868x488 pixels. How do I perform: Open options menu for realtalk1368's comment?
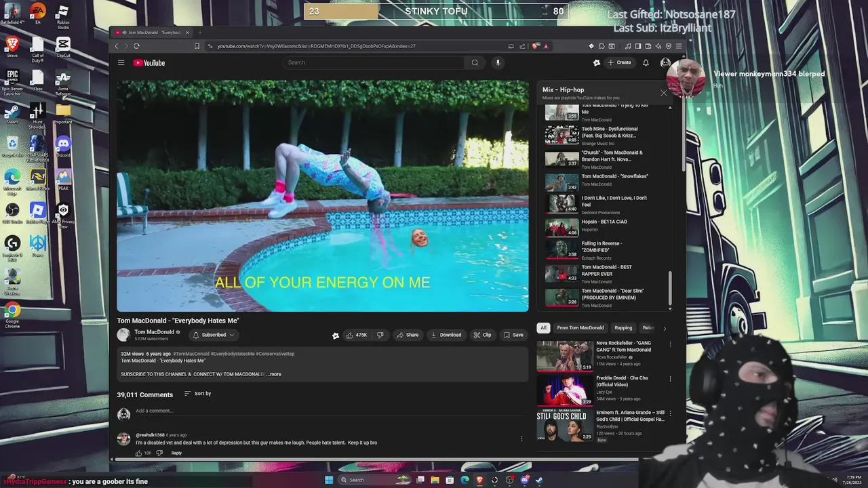(x=521, y=439)
